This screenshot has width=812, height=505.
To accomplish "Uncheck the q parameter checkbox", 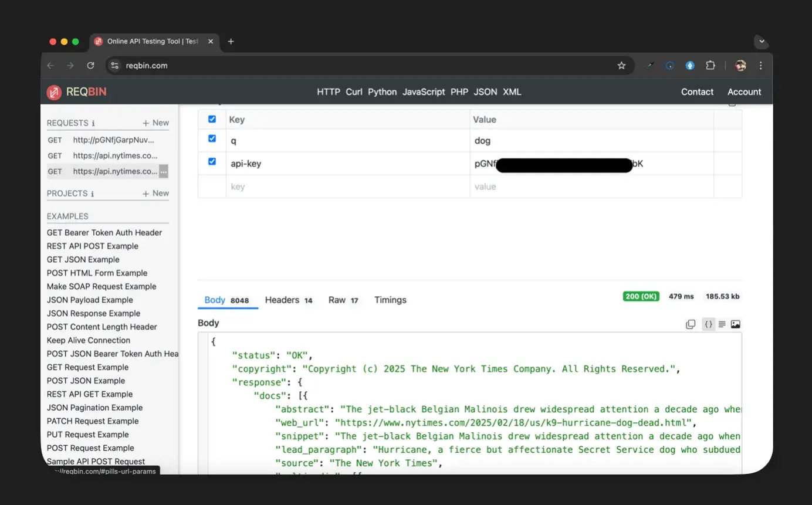I will (212, 139).
